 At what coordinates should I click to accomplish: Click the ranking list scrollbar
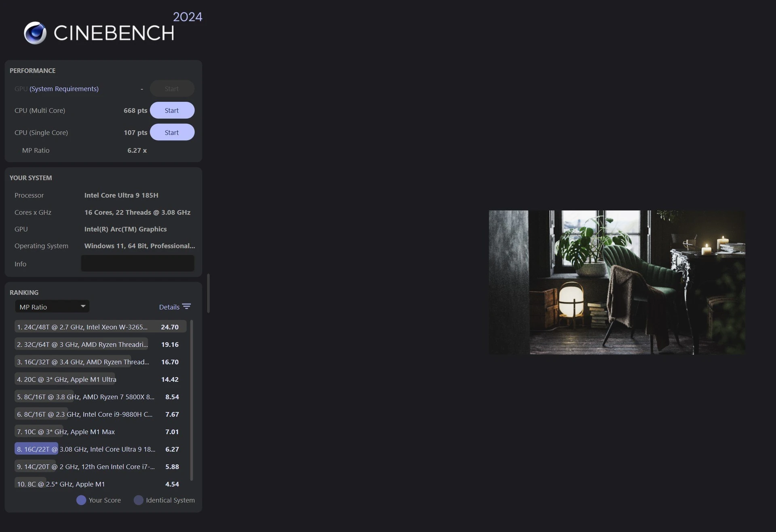click(x=191, y=400)
